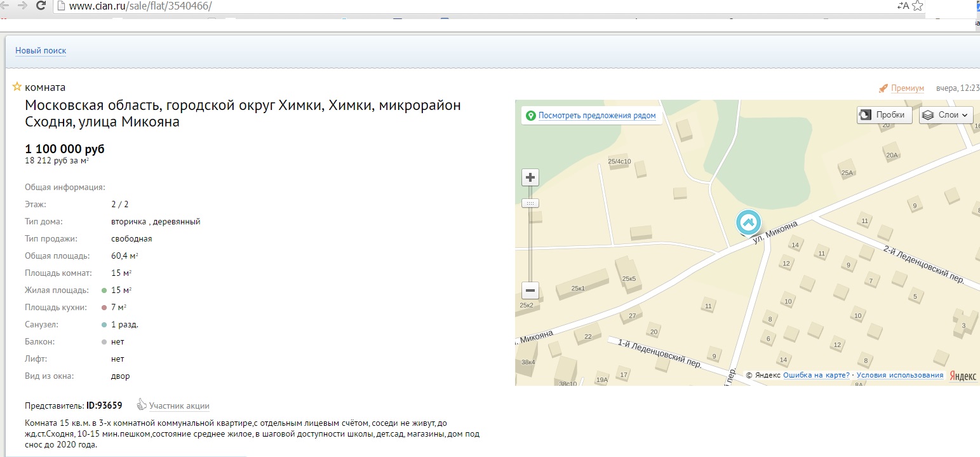The image size is (980, 457).
Task: Click the thumbs-up icon beside 'Участник акции'
Action: [x=142, y=405]
